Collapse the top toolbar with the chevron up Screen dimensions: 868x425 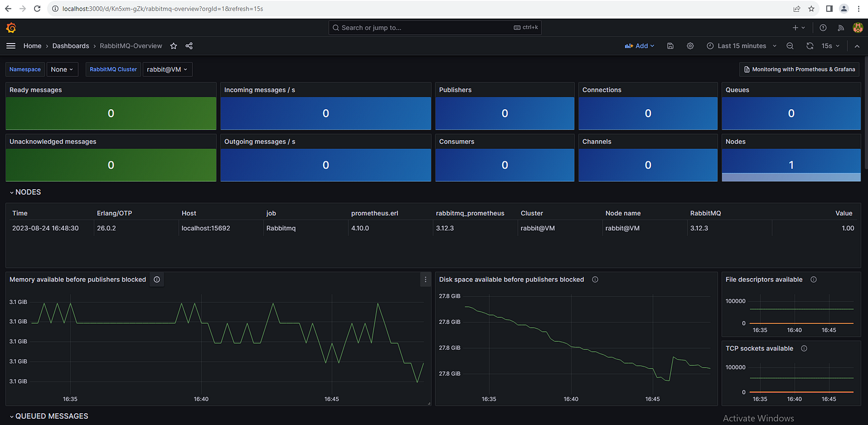tap(857, 46)
